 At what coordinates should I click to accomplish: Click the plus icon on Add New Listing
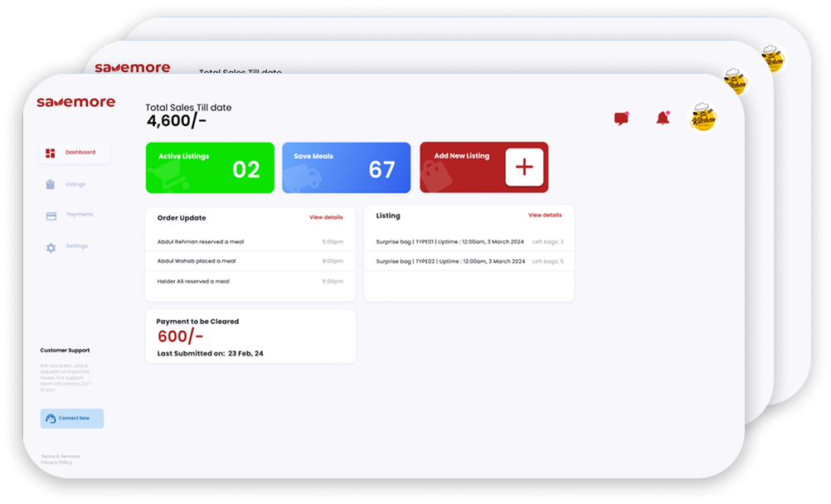point(523,167)
